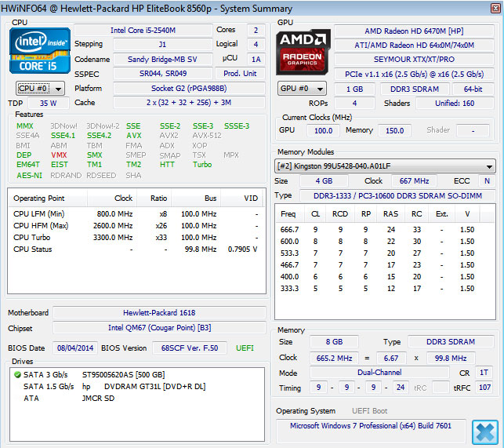504x448 pixels.
Task: Select the JMCR SD drive entry
Action: tap(98, 398)
